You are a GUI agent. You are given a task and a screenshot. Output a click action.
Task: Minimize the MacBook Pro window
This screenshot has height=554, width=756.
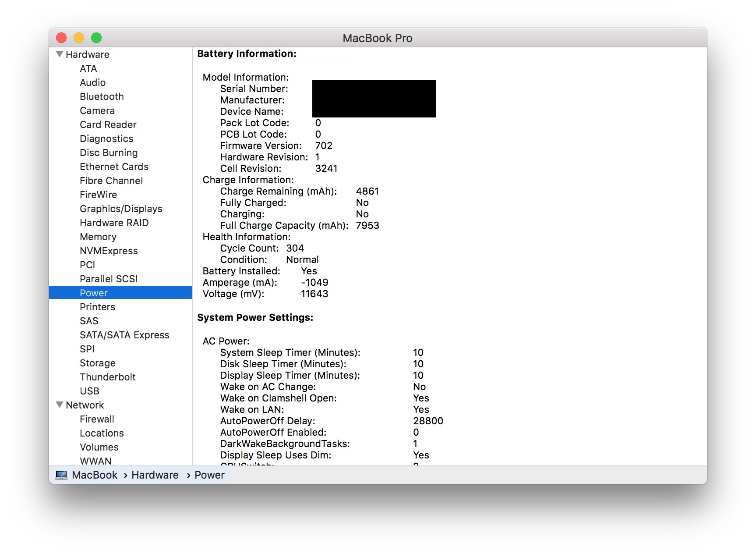click(x=79, y=38)
